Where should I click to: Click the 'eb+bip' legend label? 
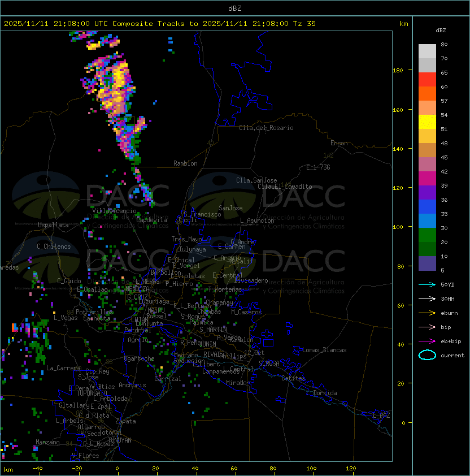451,341
